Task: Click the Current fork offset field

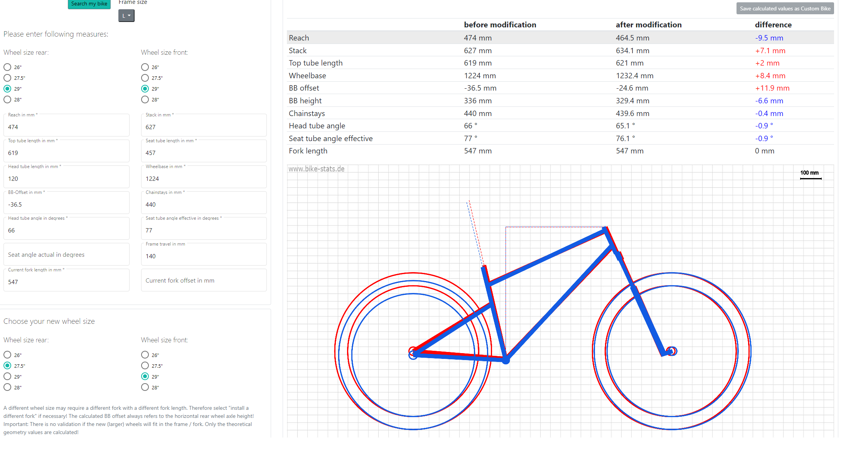Action: (x=204, y=280)
